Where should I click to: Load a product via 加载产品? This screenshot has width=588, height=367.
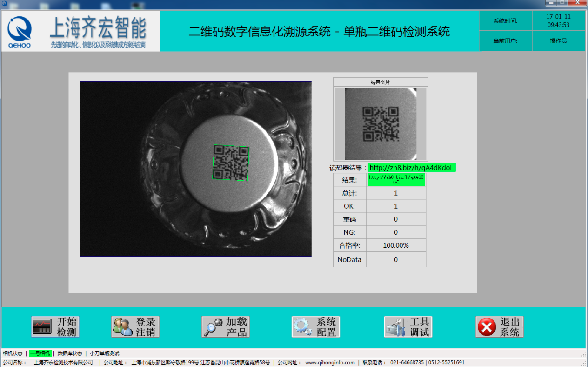click(x=226, y=327)
